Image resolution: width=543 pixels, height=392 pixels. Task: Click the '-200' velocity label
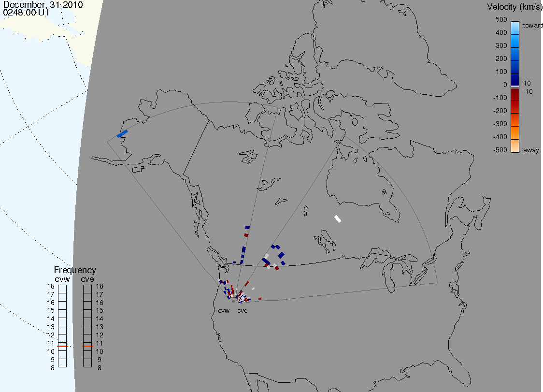click(500, 111)
